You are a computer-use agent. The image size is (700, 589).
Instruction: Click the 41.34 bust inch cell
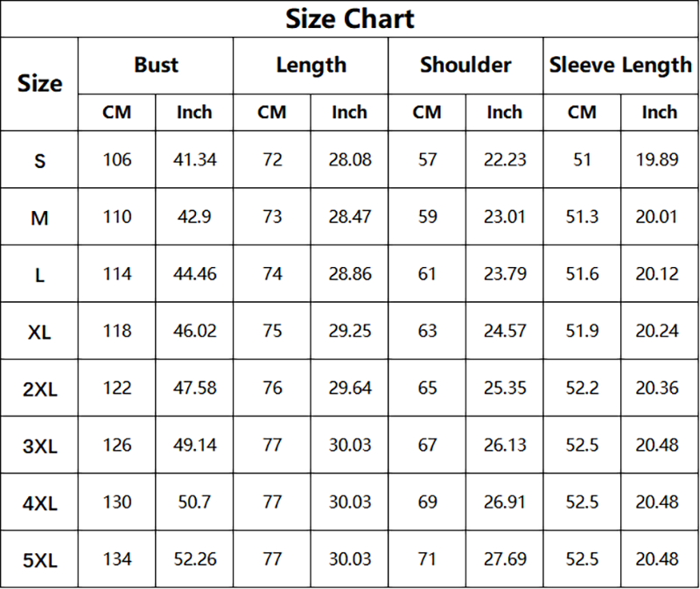click(x=194, y=160)
